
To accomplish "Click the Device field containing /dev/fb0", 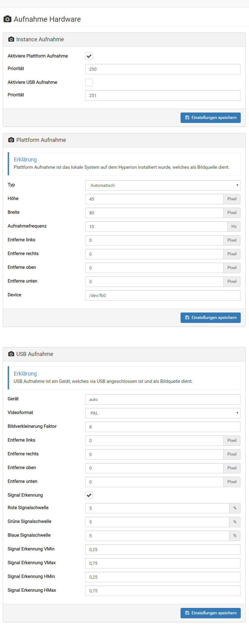I will [163, 295].
